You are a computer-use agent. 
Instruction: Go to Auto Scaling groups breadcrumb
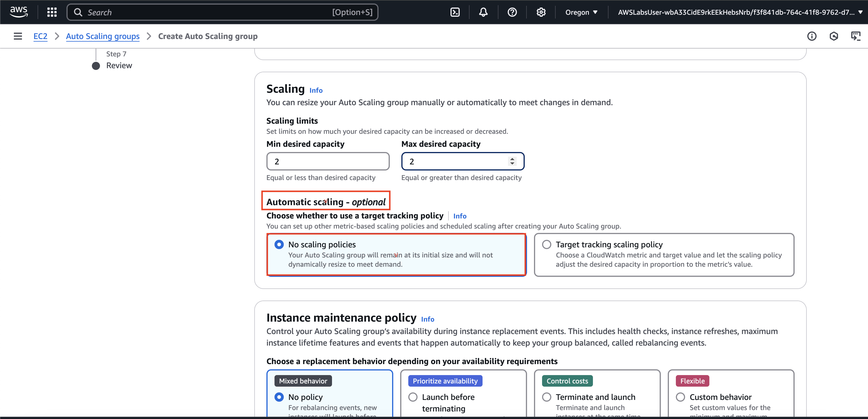[x=103, y=36]
